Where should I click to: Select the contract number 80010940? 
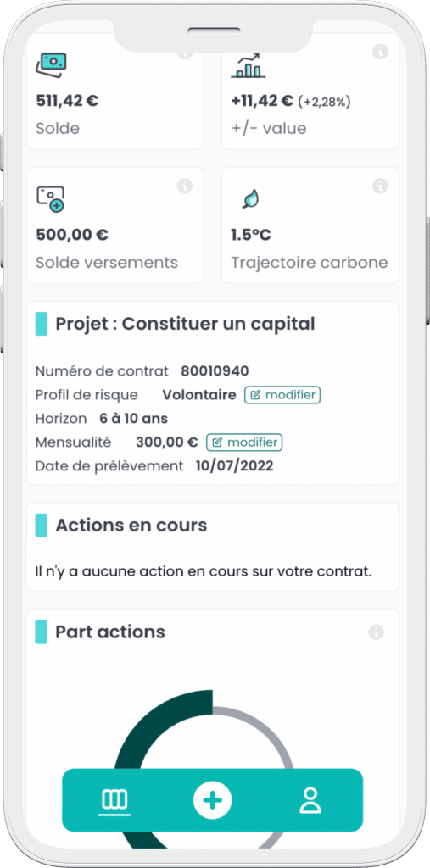tap(215, 371)
